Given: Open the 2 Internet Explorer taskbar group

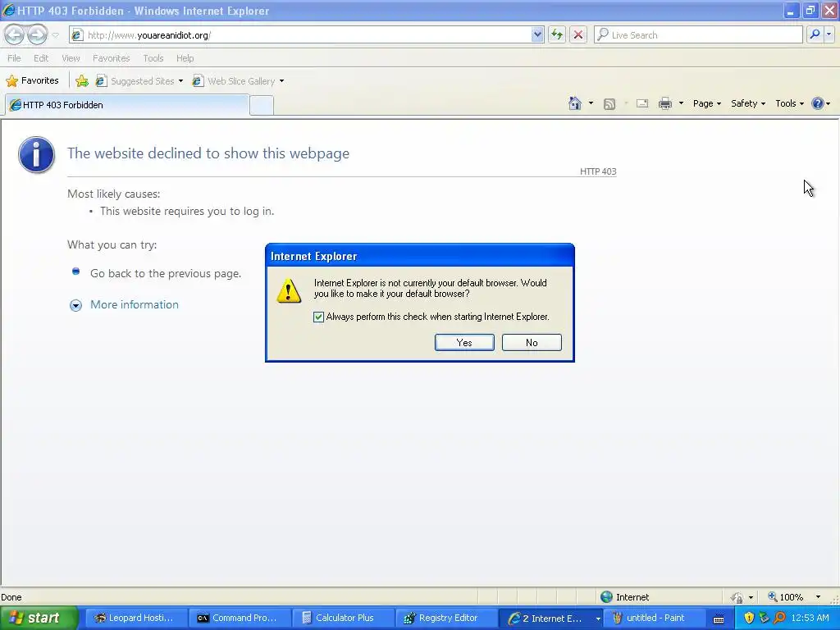Looking at the screenshot, I should 550,619.
